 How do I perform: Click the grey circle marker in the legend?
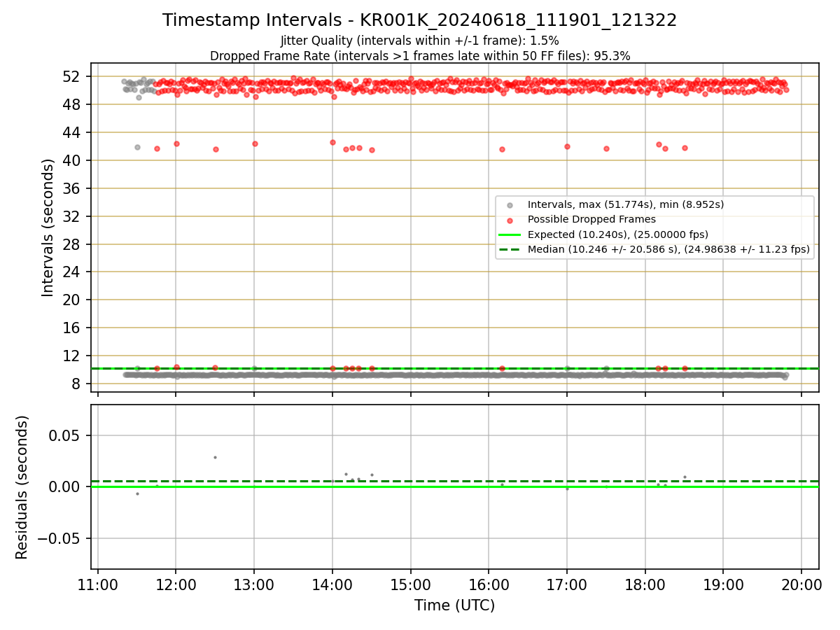510,205
